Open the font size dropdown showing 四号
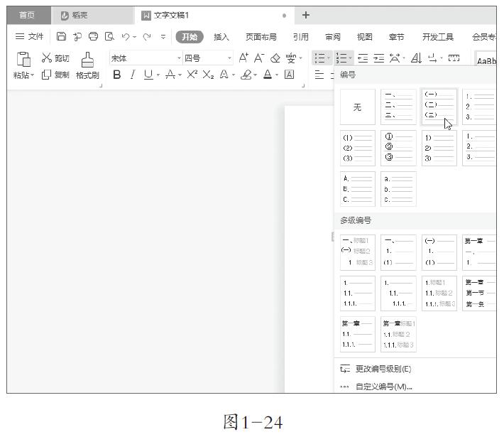Viewport: 504px width, 437px height. [229, 58]
